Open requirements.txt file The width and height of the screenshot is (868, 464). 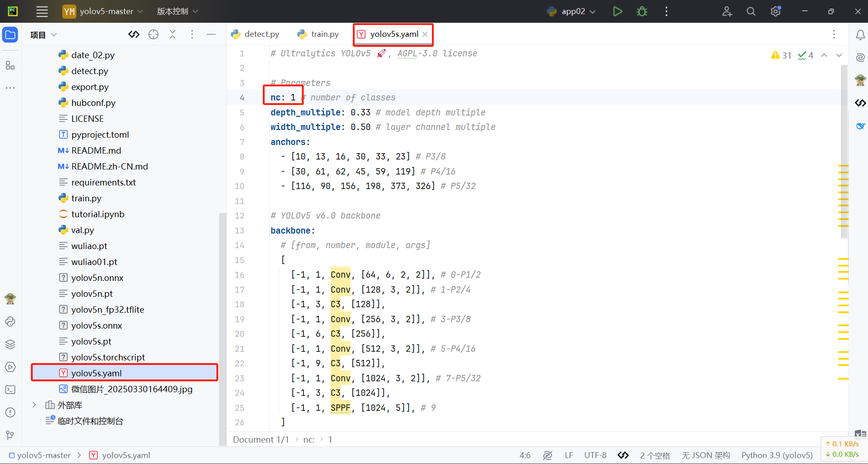pos(103,182)
